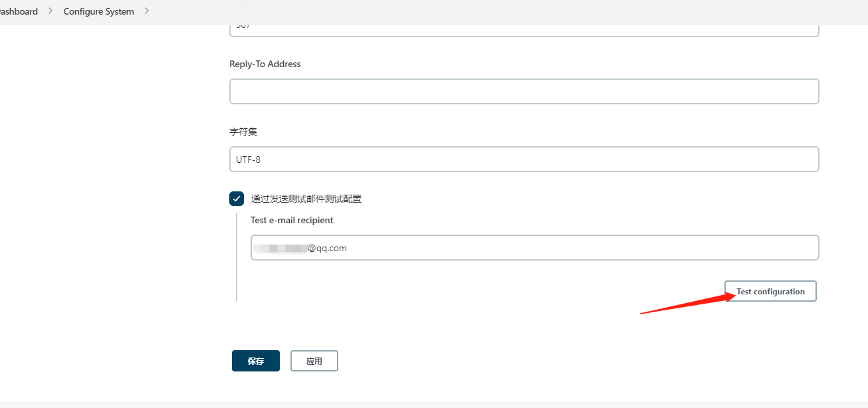This screenshot has height=408, width=868.
Task: Click the white checkmark icon
Action: coord(237,199)
